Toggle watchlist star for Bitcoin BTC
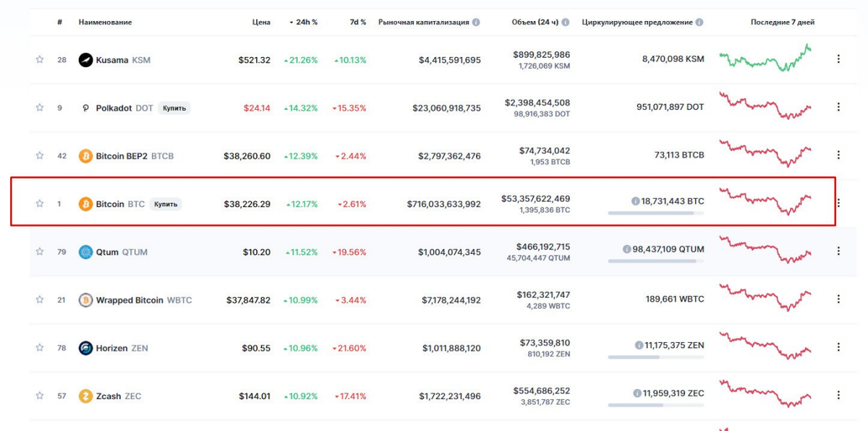The height and width of the screenshot is (431, 868). tap(40, 204)
